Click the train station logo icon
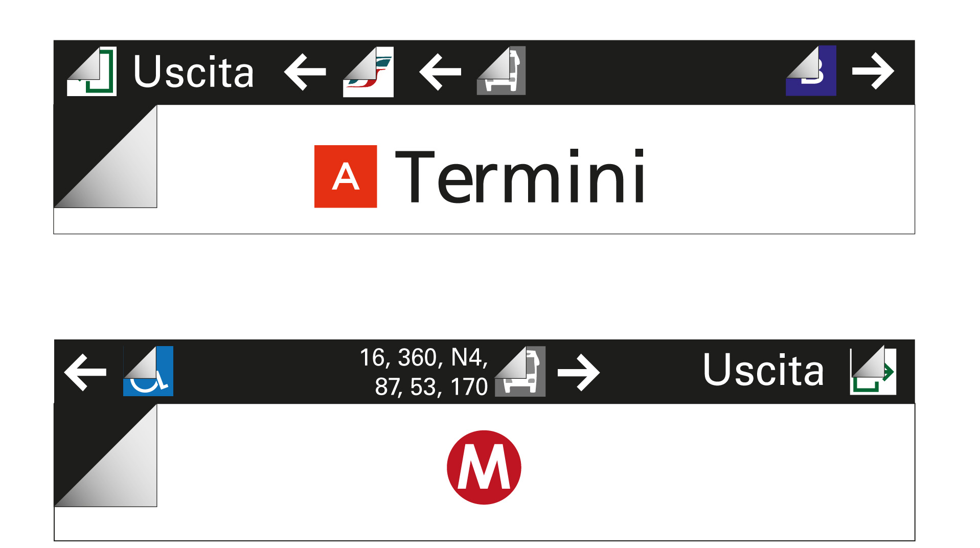 click(x=368, y=72)
